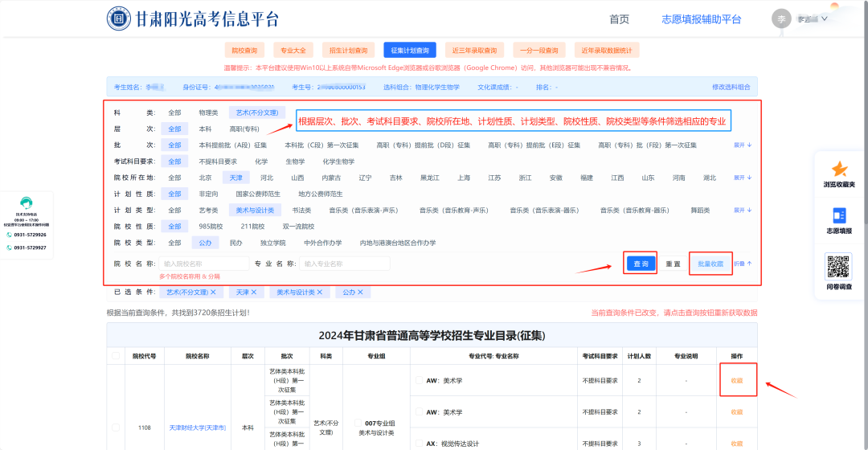Remove the 天津 selected condition tag
This screenshot has height=450, width=868.
(254, 292)
